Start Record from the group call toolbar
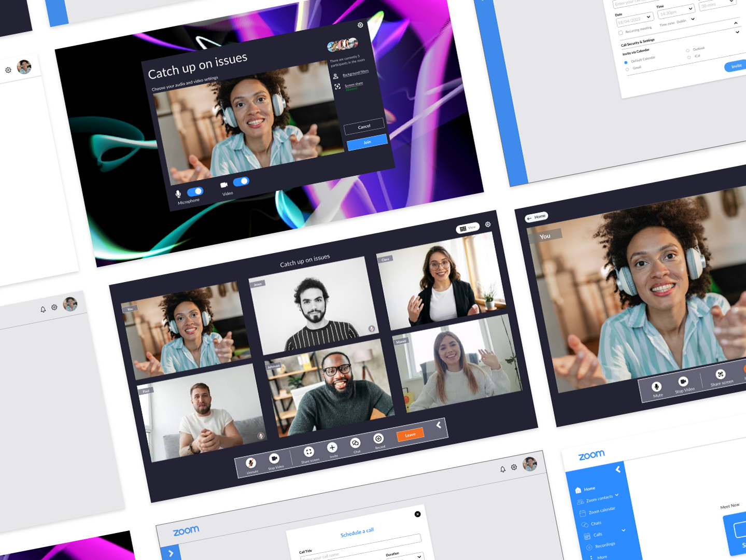 [378, 439]
